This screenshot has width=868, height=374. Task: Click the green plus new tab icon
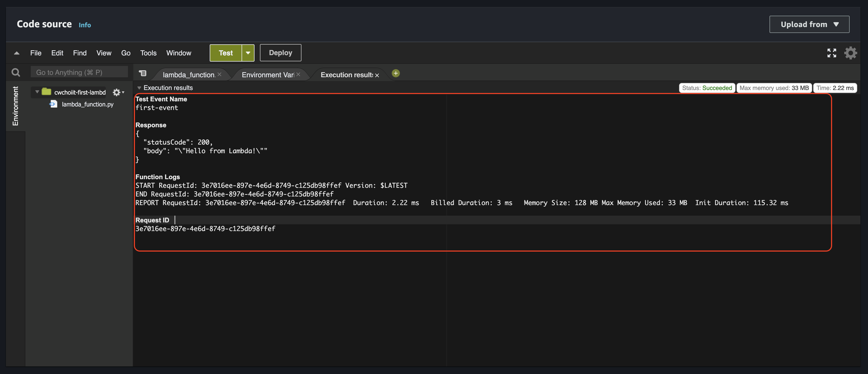[396, 73]
